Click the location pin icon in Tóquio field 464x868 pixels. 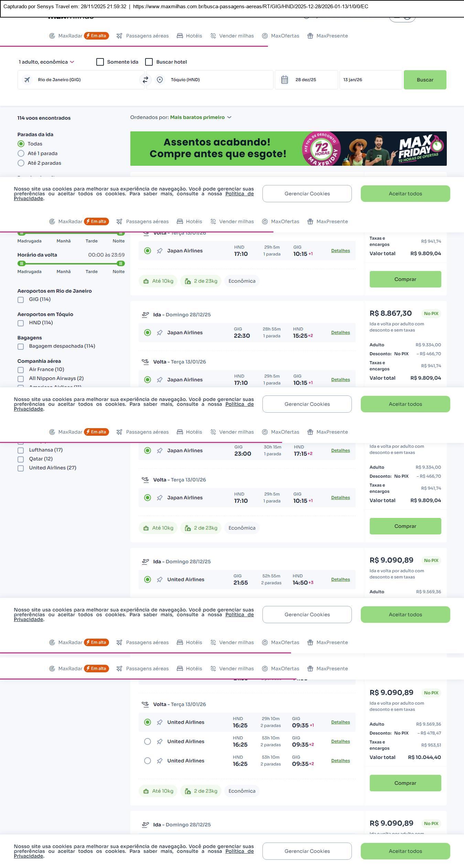tap(160, 80)
